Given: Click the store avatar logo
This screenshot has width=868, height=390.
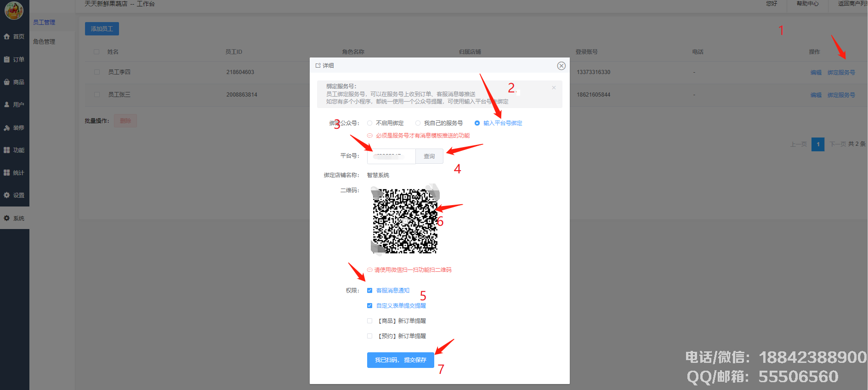Looking at the screenshot, I should coord(14,10).
